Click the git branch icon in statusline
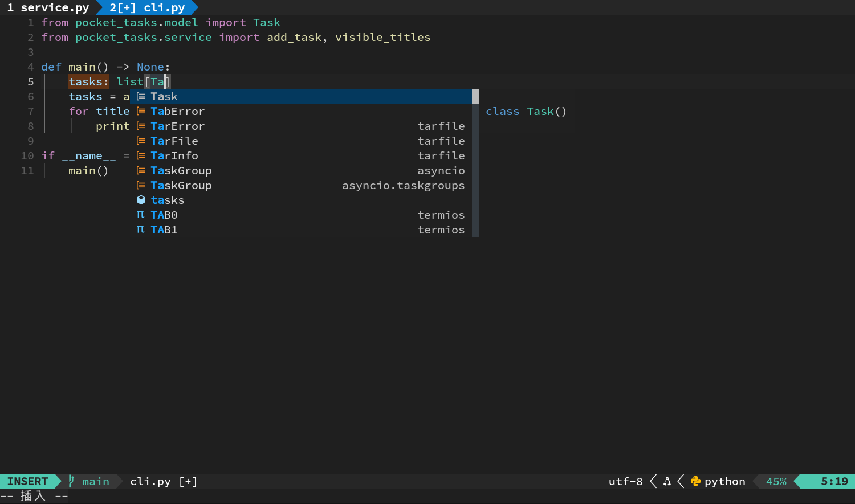 [71, 481]
